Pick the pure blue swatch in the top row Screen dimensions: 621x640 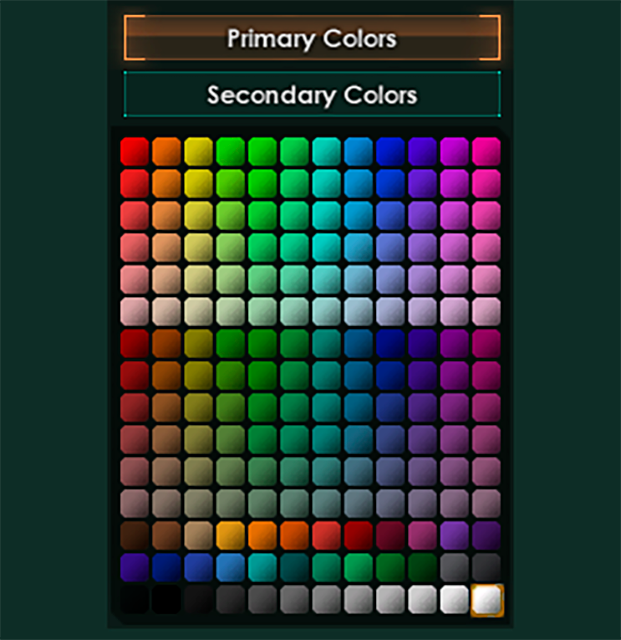pos(390,151)
